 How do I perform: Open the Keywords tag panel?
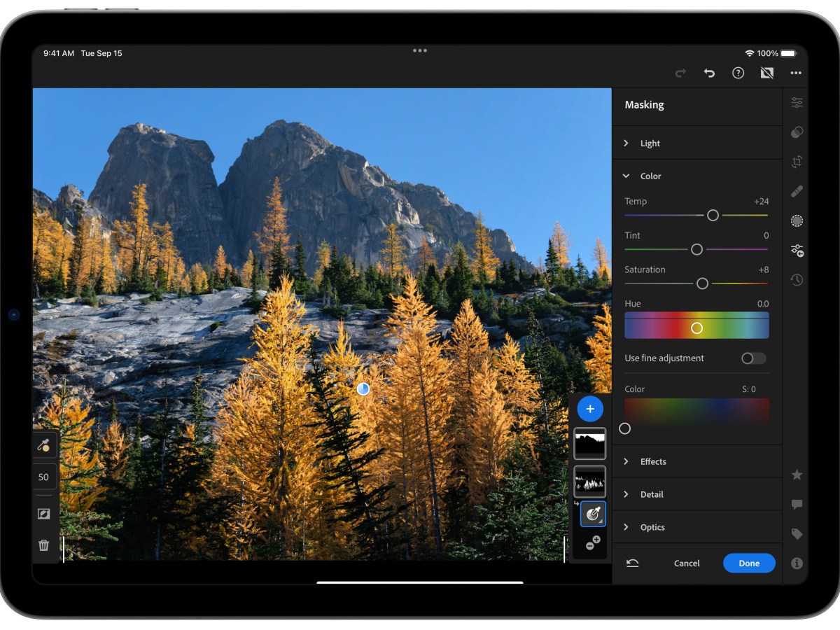tap(797, 534)
